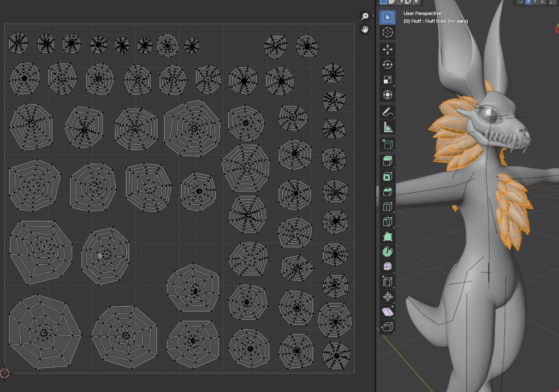Image resolution: width=559 pixels, height=392 pixels.
Task: Click the UV editor pan hand icon
Action: pos(365,29)
